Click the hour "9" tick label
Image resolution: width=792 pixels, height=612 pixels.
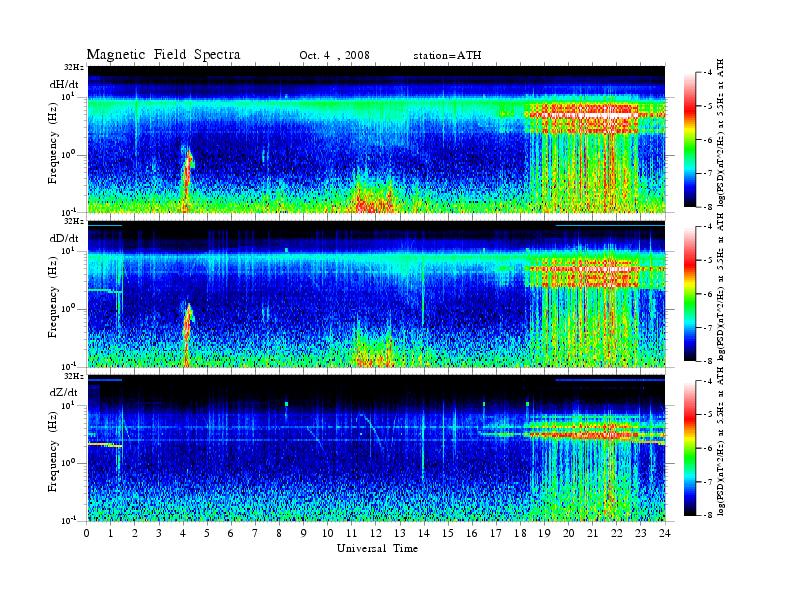304,534
